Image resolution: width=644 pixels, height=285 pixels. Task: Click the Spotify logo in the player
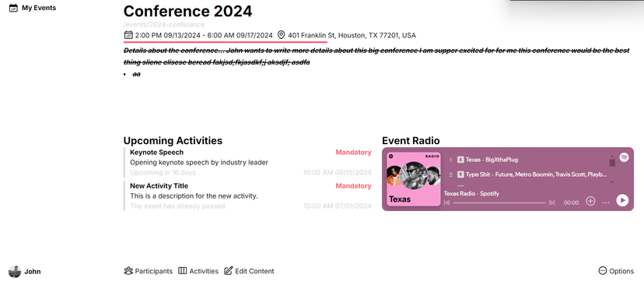point(624,157)
